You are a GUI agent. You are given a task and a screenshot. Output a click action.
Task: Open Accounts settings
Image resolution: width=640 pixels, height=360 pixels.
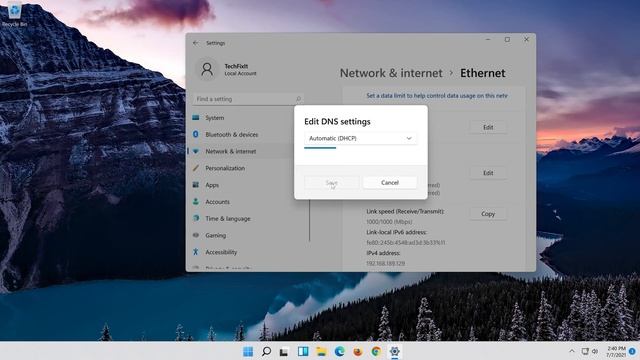point(217,202)
